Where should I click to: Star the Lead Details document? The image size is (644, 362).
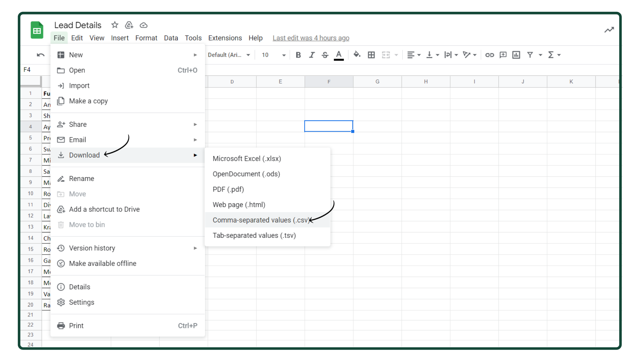pyautogui.click(x=115, y=25)
